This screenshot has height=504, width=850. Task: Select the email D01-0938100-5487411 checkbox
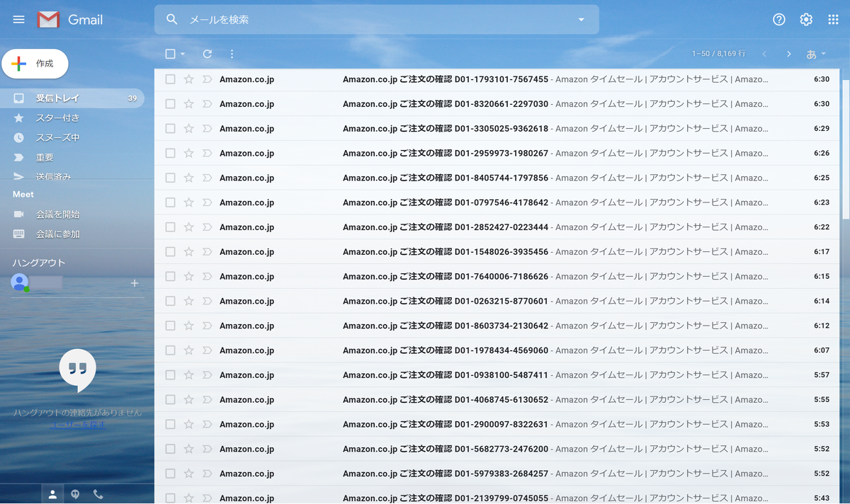170,375
